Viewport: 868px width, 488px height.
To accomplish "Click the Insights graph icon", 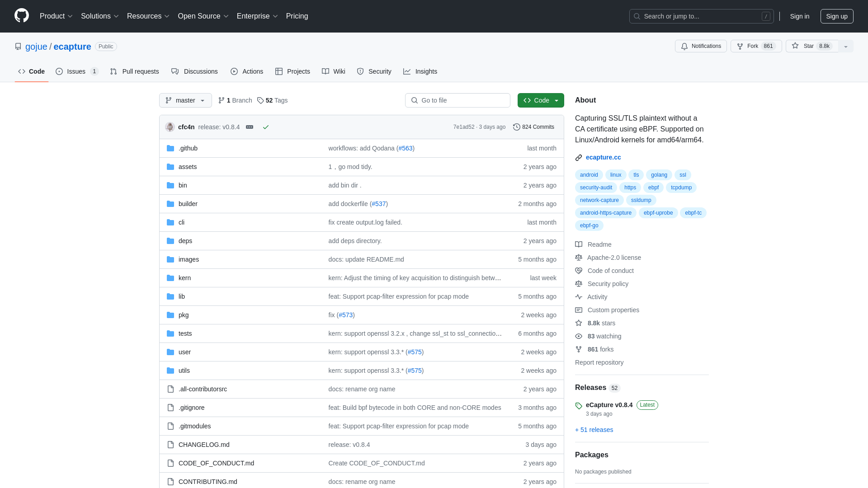I will [406, 71].
